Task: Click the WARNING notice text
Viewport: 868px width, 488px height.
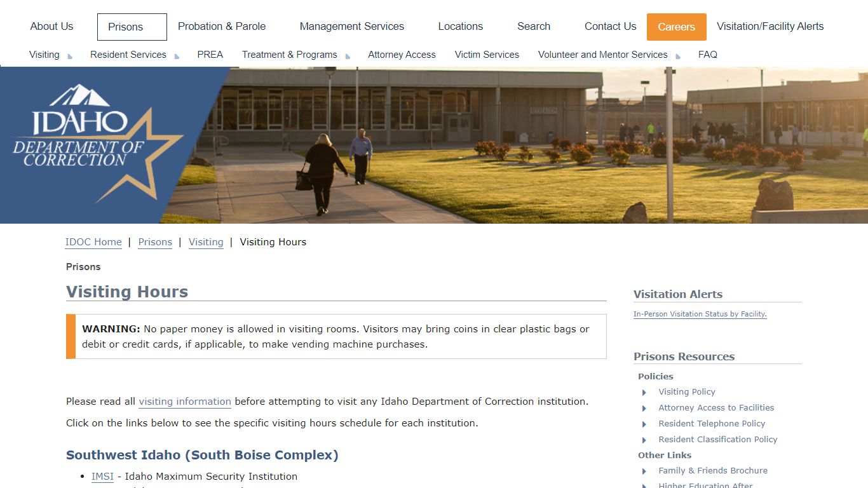Action: pos(336,337)
